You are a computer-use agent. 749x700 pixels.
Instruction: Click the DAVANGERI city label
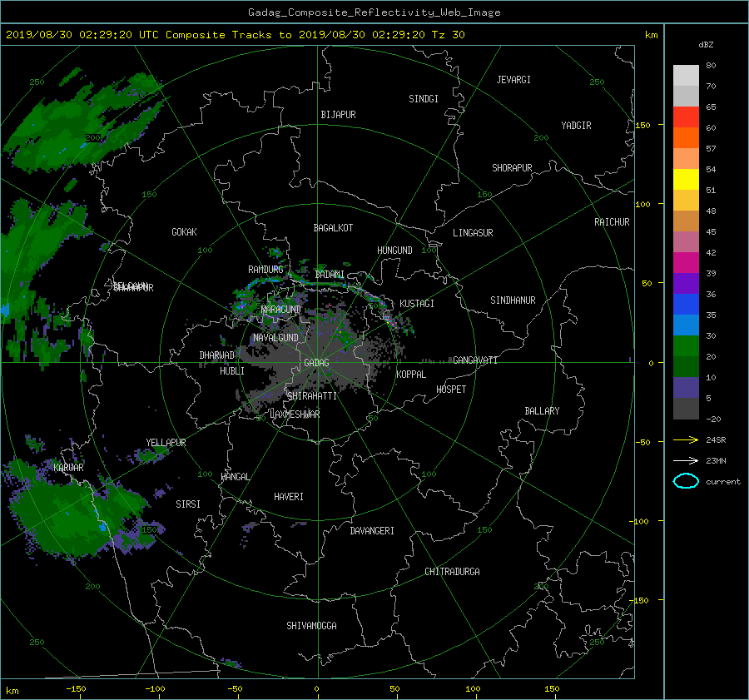[372, 531]
